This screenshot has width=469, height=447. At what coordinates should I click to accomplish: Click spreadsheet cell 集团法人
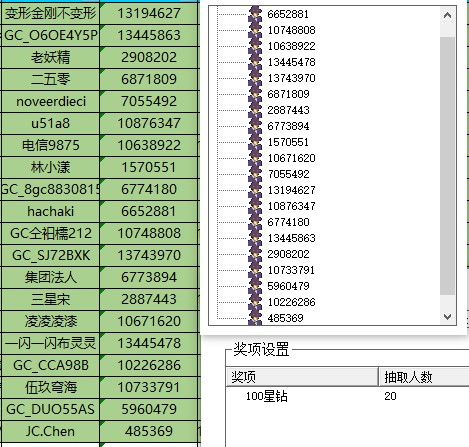click(x=51, y=277)
